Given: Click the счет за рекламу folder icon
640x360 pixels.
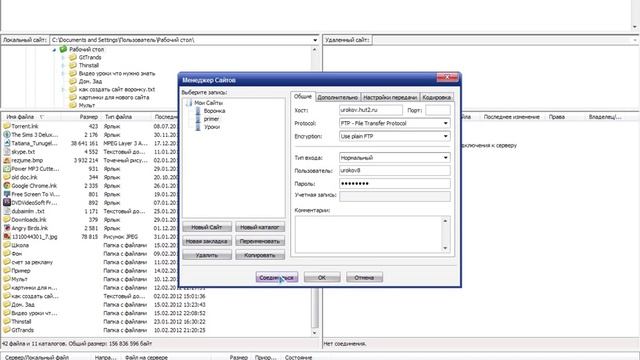Looking at the screenshot, I should [7, 262].
